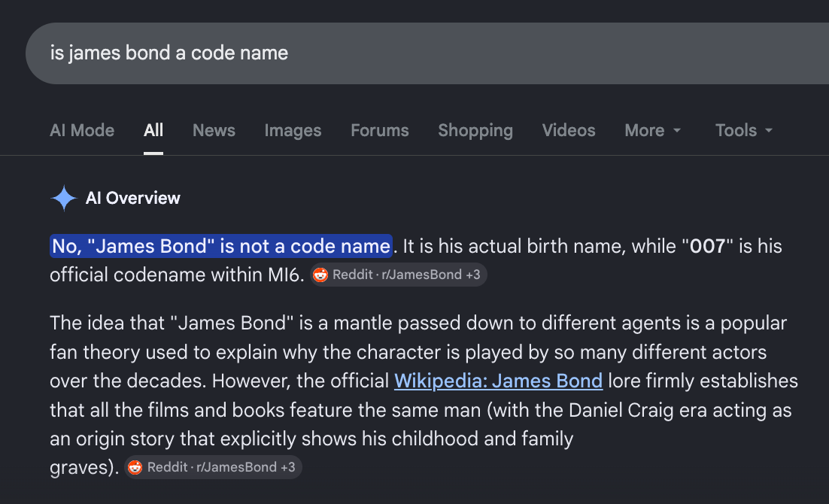The height and width of the screenshot is (504, 829).
Task: Select the All tab
Action: click(x=153, y=131)
